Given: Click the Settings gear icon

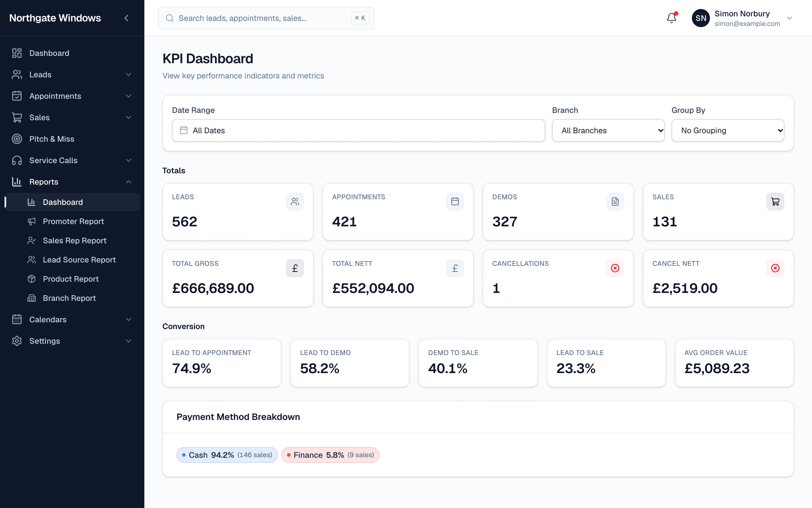Looking at the screenshot, I should (17, 341).
